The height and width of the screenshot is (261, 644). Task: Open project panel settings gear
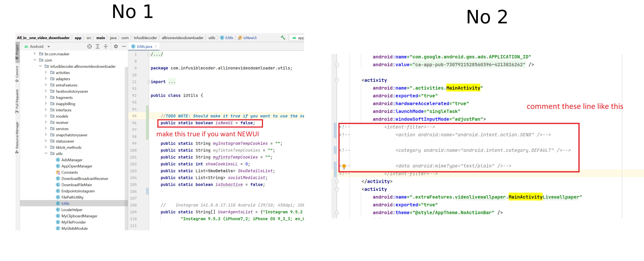click(x=116, y=46)
